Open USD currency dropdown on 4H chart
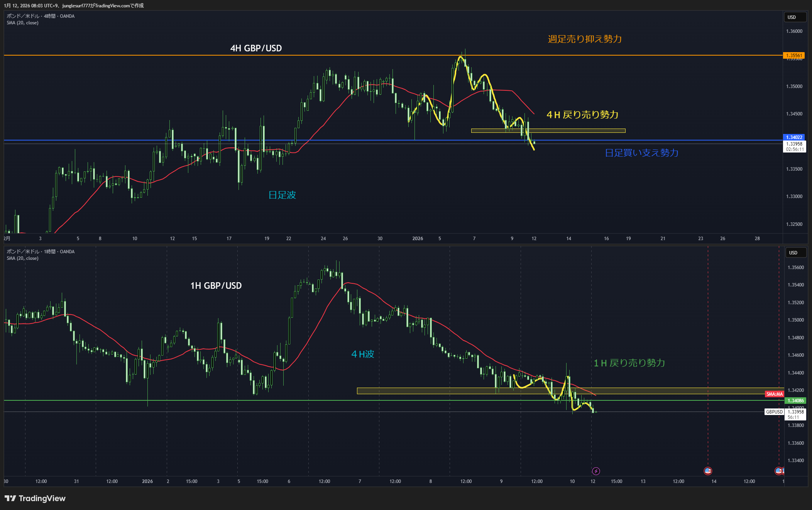 tap(795, 17)
